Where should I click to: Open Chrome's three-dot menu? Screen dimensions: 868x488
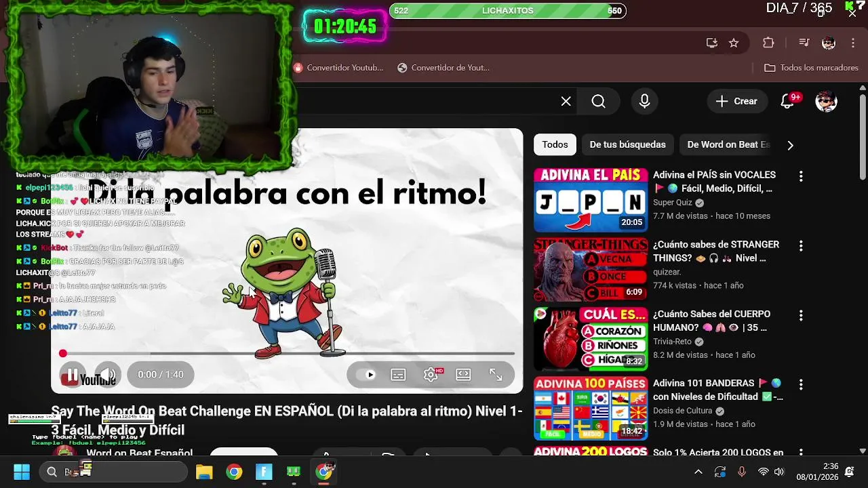coord(852,43)
